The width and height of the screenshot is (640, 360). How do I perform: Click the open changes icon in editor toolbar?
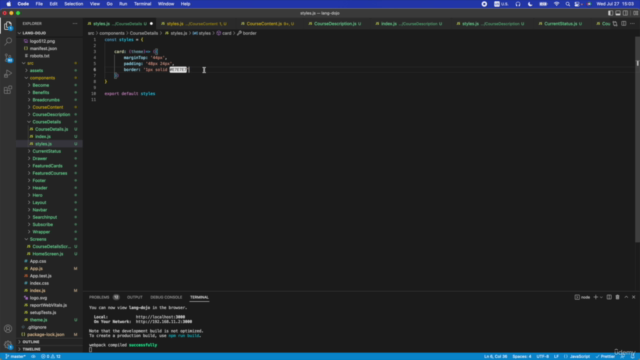click(x=615, y=24)
